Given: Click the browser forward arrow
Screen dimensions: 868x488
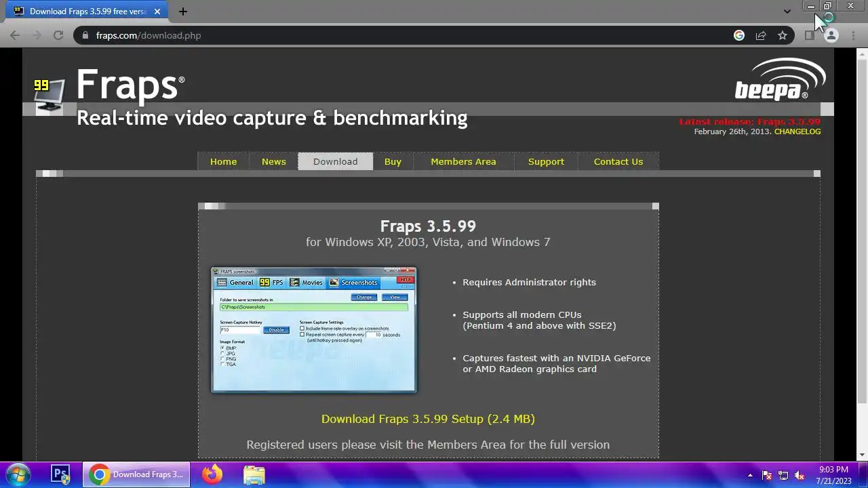Looking at the screenshot, I should click(37, 35).
